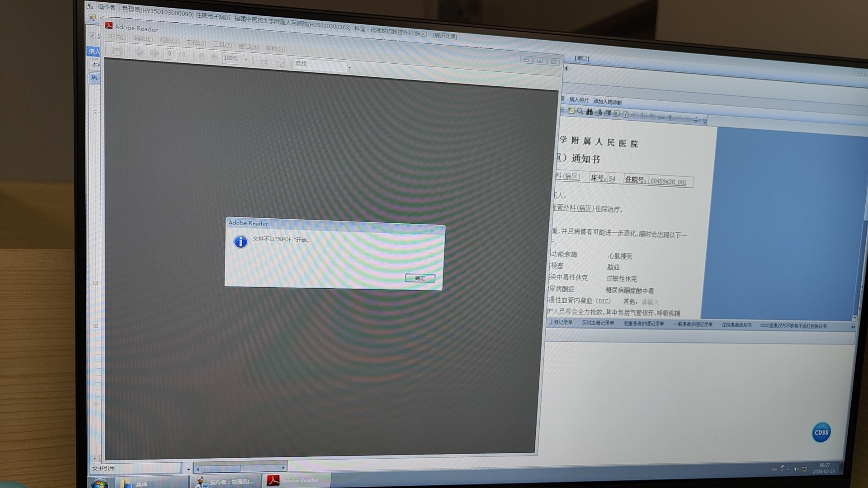Click the 确定 button in Adobe Reader dialog
Screen dimensions: 868x488
420,278
